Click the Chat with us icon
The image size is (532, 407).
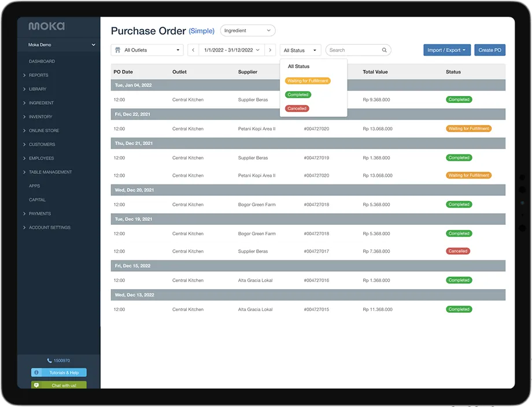36,385
